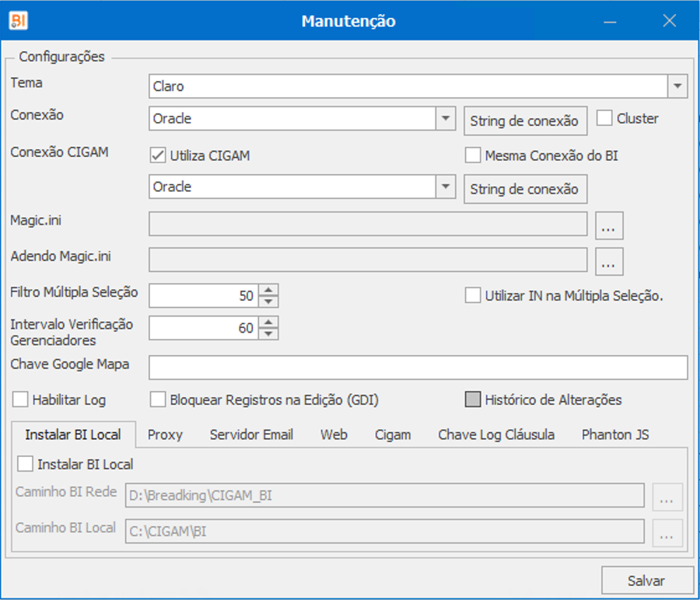The height and width of the screenshot is (600, 700).
Task: Click the BI application icon in title bar
Action: 18,21
